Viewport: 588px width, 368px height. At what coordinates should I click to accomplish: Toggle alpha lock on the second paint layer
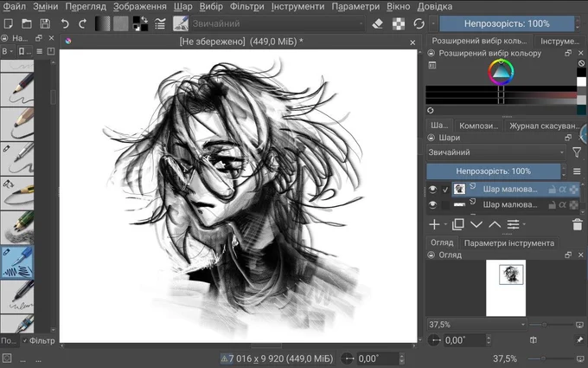(574, 205)
